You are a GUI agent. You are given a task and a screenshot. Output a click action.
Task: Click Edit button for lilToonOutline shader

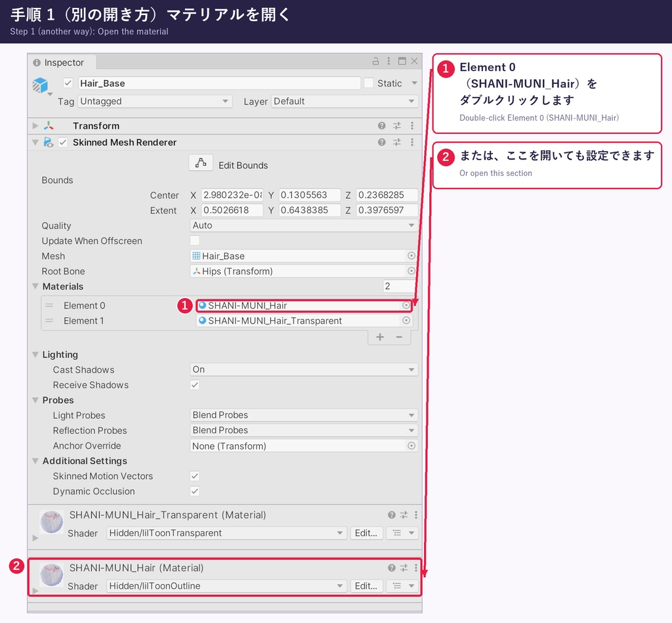point(366,586)
